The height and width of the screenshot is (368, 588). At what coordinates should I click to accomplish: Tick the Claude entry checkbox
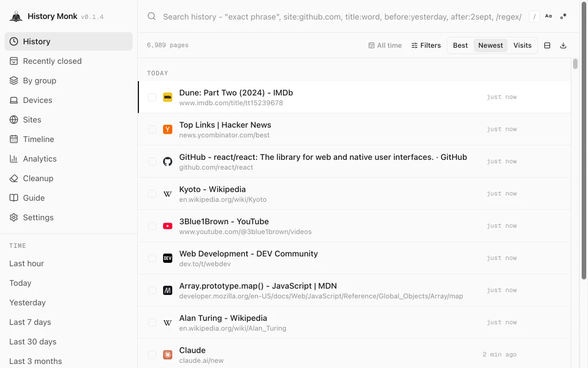click(152, 355)
